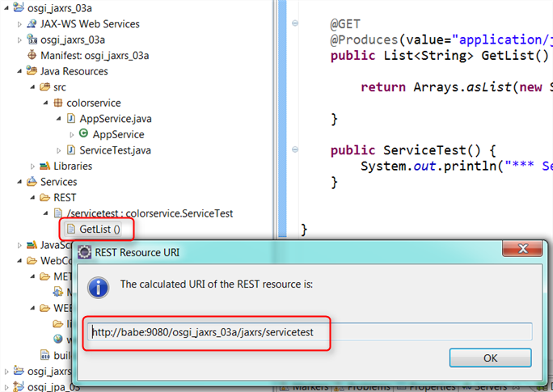
Task: Click the green AppService class icon
Action: (x=83, y=134)
